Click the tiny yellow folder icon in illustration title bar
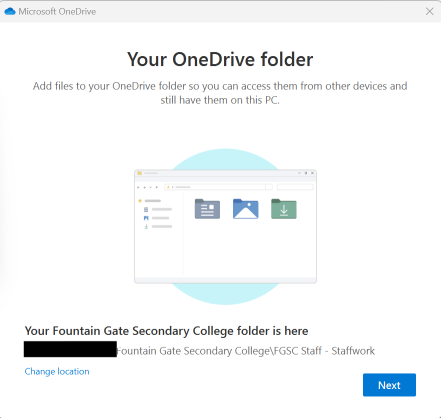Screen dimensions: 441x418 click(x=140, y=173)
